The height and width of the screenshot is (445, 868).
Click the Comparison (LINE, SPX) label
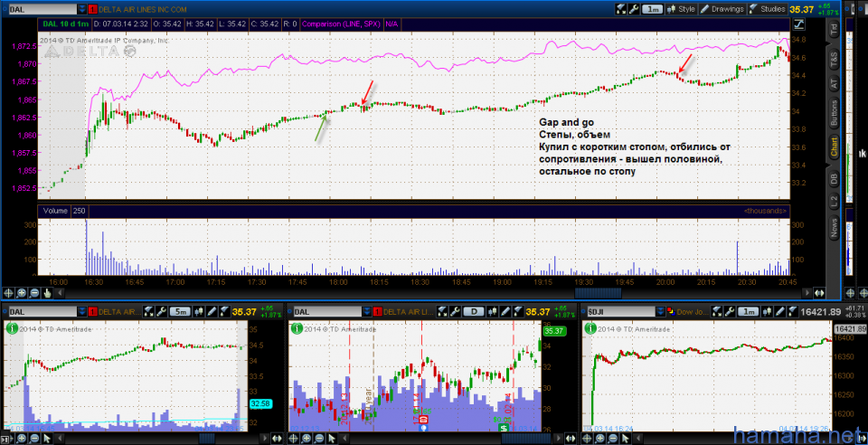coord(342,24)
